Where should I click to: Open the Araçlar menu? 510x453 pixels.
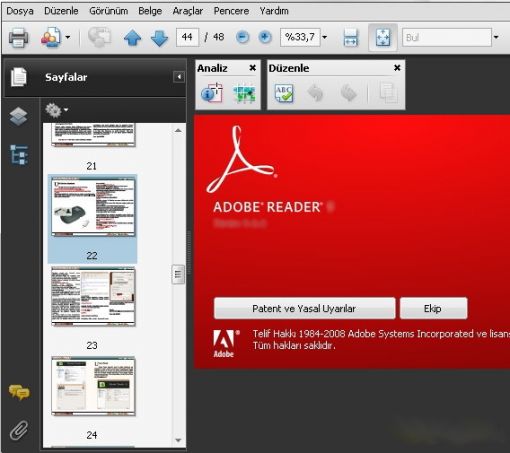tap(188, 11)
